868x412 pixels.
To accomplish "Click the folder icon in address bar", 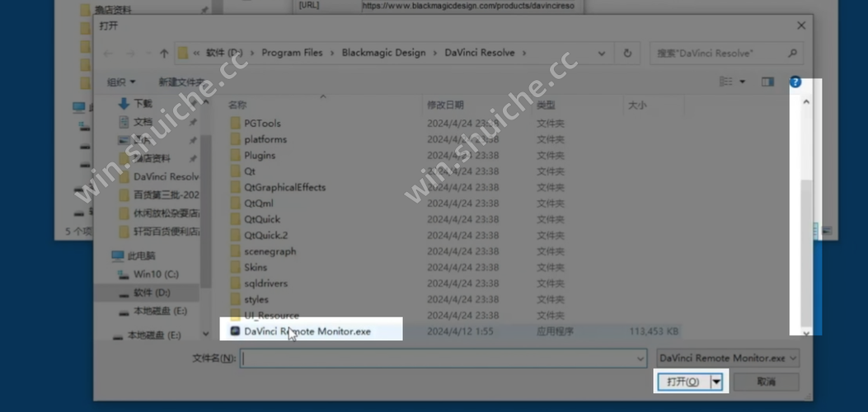I will (x=184, y=53).
